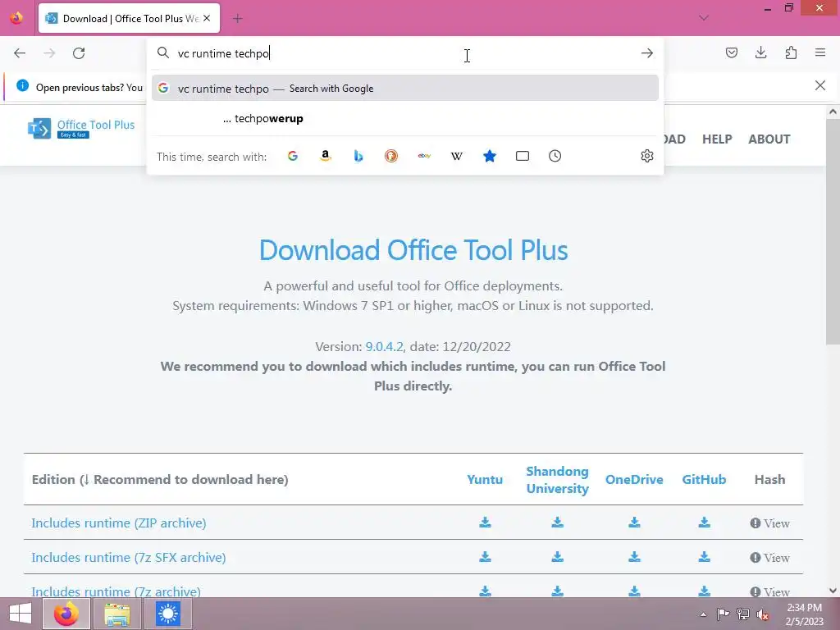Click Includes runtime (7z SFX archive) link
This screenshot has width=840, height=630.
(129, 558)
